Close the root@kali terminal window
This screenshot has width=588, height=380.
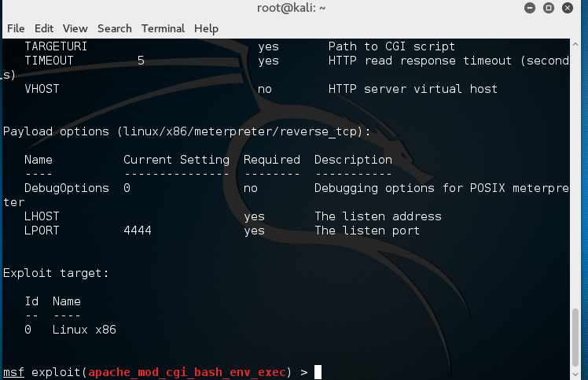pyautogui.click(x=568, y=8)
